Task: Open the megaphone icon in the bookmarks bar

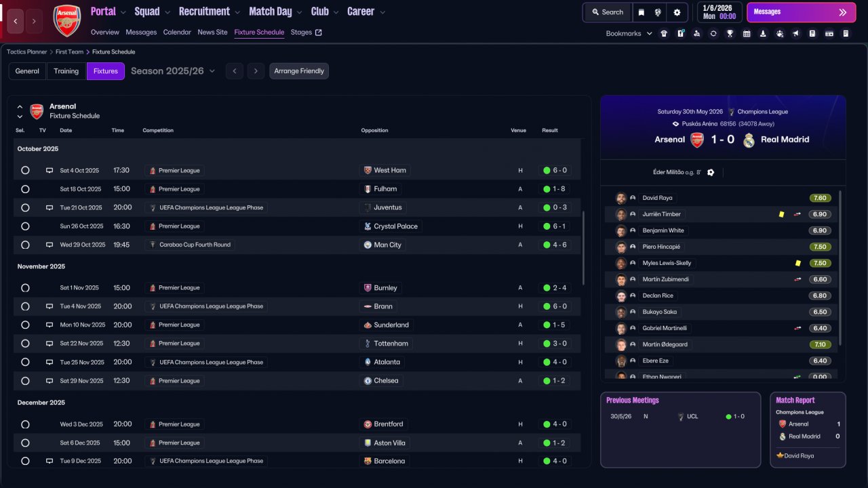Action: tap(795, 33)
